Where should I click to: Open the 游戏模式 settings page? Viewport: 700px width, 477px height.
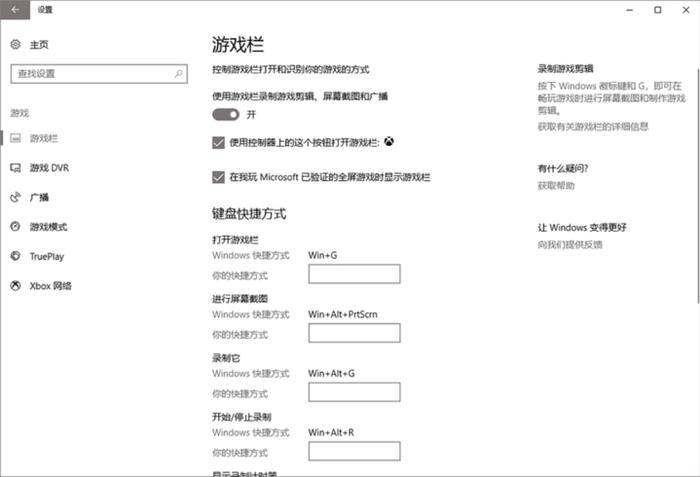pyautogui.click(x=48, y=227)
